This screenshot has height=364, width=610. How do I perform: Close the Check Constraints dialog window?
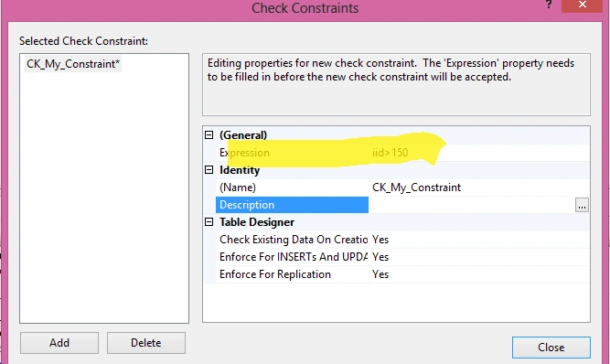pyautogui.click(x=582, y=5)
